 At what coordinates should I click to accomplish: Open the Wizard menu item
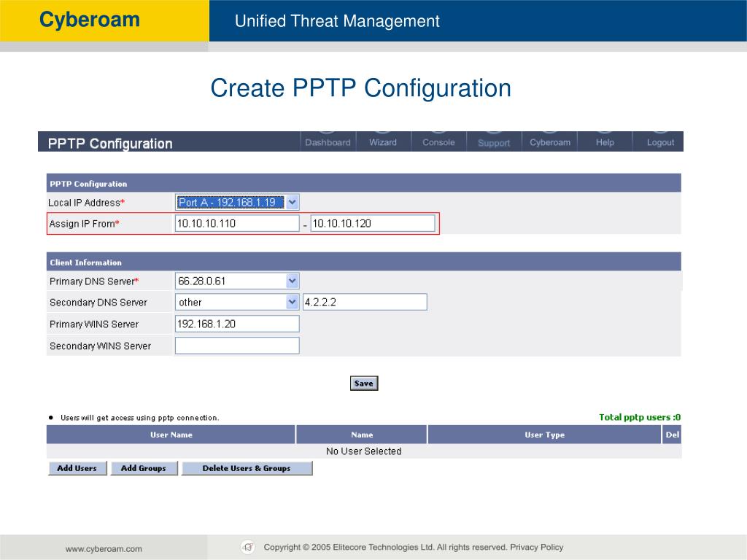point(382,142)
